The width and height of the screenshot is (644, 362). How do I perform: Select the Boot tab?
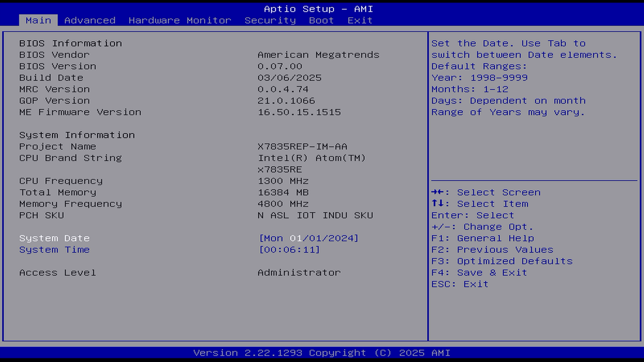pos(321,20)
